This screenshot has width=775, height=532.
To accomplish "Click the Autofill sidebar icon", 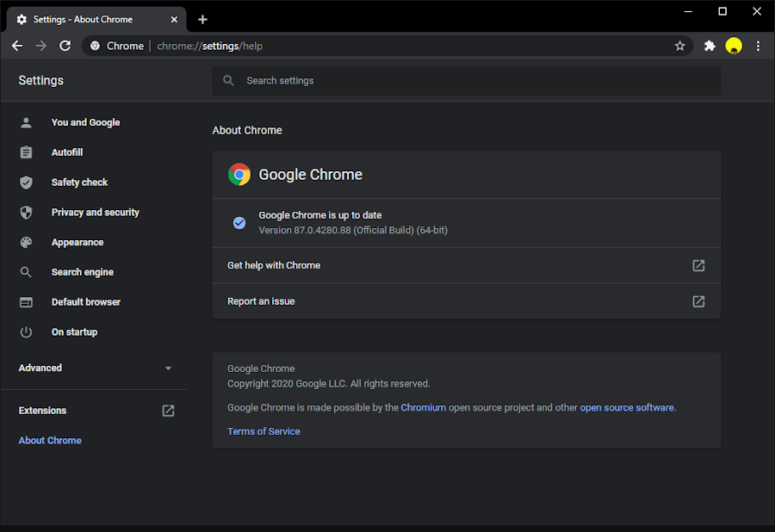I will pos(26,152).
